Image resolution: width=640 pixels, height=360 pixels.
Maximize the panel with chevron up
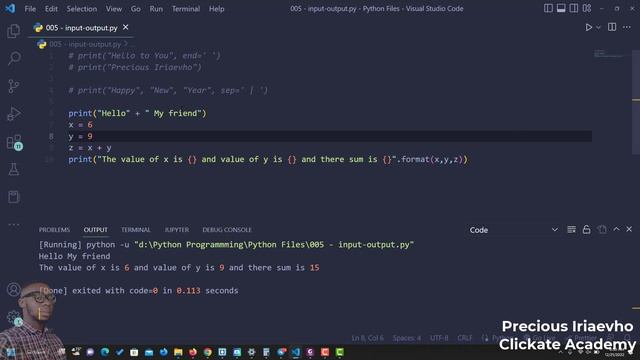coord(616,229)
